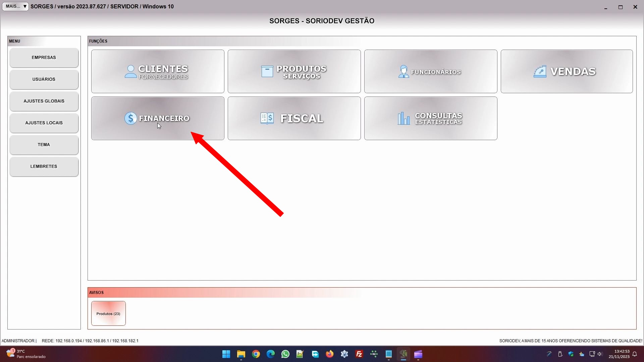Minimize the SORGES window
The height and width of the screenshot is (362, 644).
[x=606, y=7]
